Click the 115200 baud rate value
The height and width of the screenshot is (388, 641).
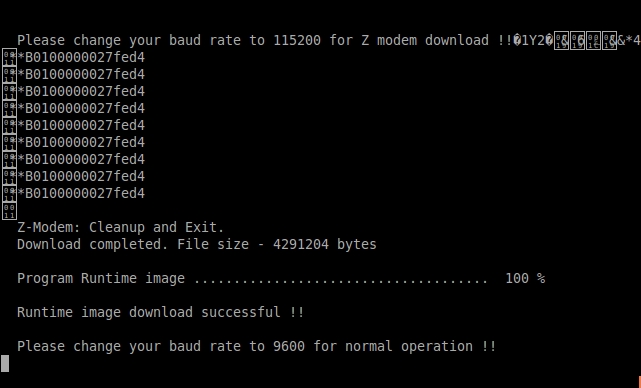[297, 40]
